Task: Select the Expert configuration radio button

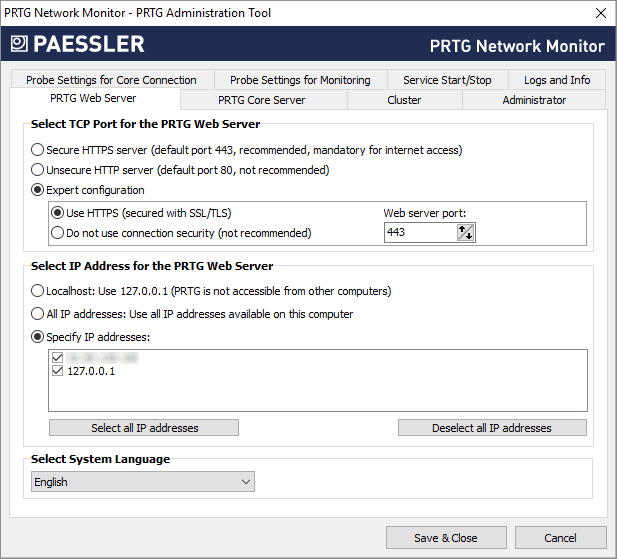Action: (x=38, y=190)
